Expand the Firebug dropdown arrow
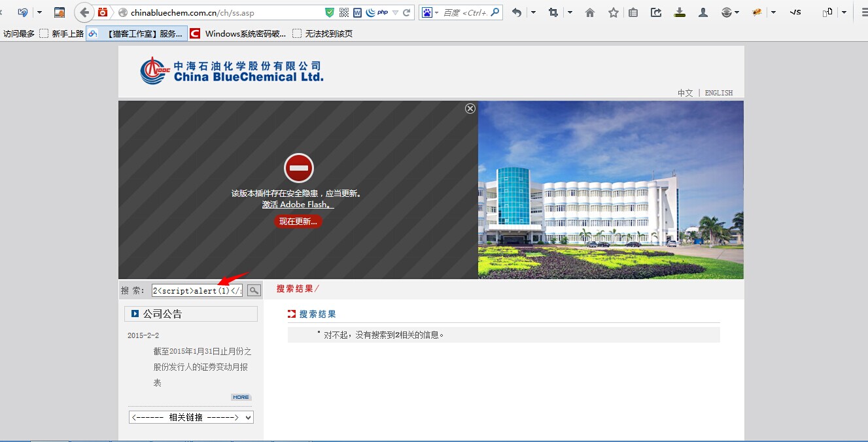 coord(773,12)
